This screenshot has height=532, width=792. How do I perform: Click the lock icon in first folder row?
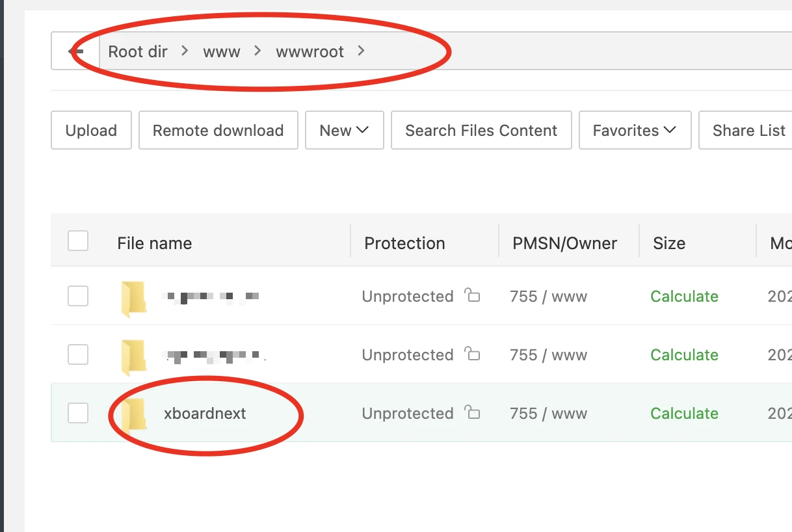(x=472, y=296)
